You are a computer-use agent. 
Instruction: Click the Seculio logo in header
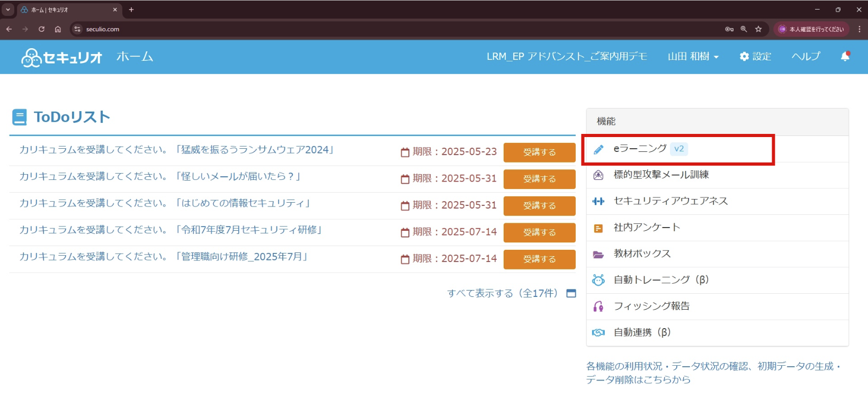[x=61, y=57]
